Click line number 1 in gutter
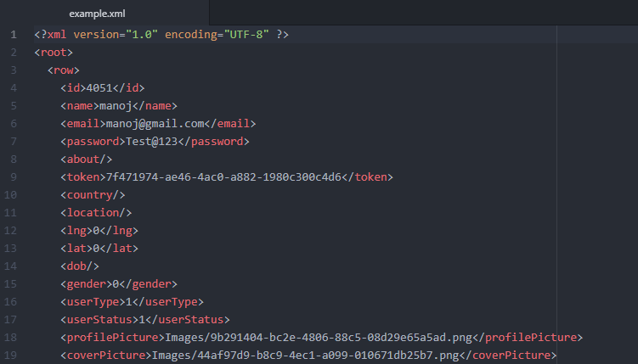The image size is (638, 364). click(x=14, y=35)
